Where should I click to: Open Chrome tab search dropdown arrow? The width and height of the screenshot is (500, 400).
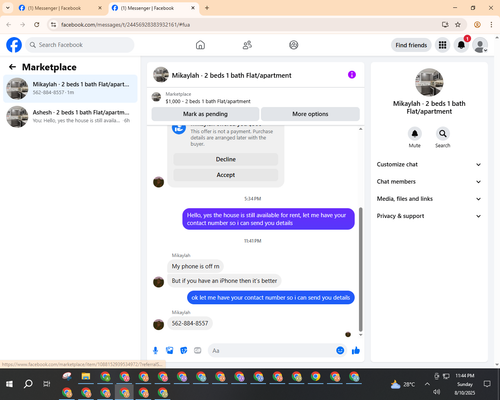point(7,8)
